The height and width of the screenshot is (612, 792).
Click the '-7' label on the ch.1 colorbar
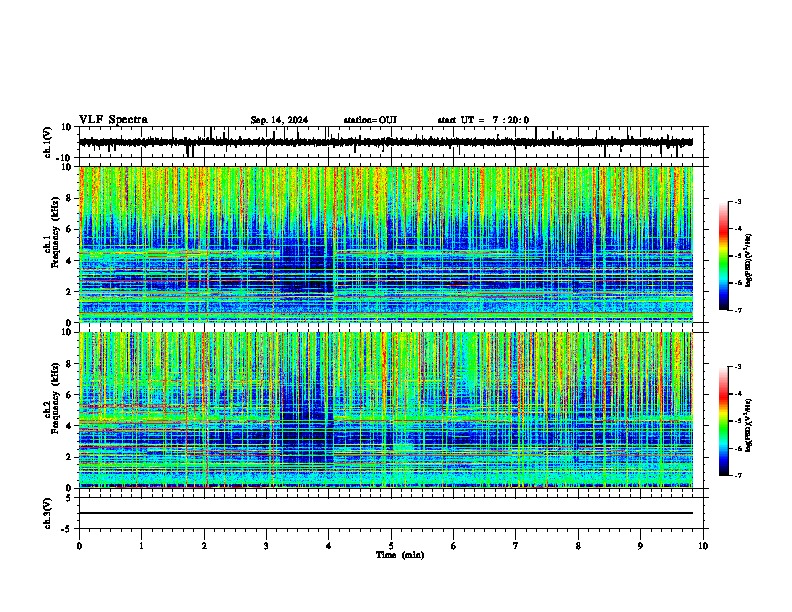(738, 310)
